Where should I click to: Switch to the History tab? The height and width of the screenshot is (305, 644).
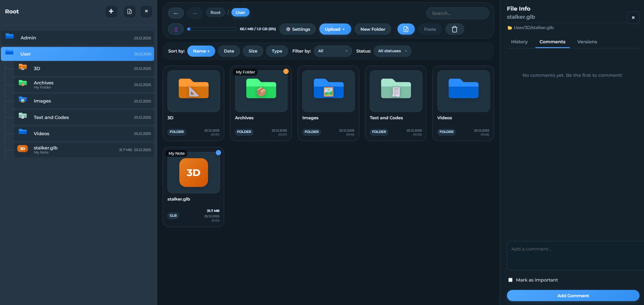pyautogui.click(x=519, y=42)
